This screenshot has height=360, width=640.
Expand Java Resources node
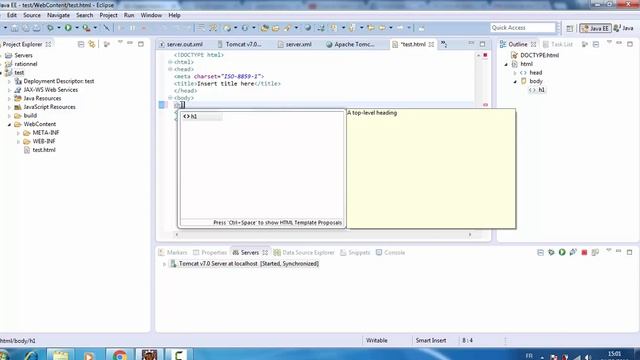[x=9, y=98]
